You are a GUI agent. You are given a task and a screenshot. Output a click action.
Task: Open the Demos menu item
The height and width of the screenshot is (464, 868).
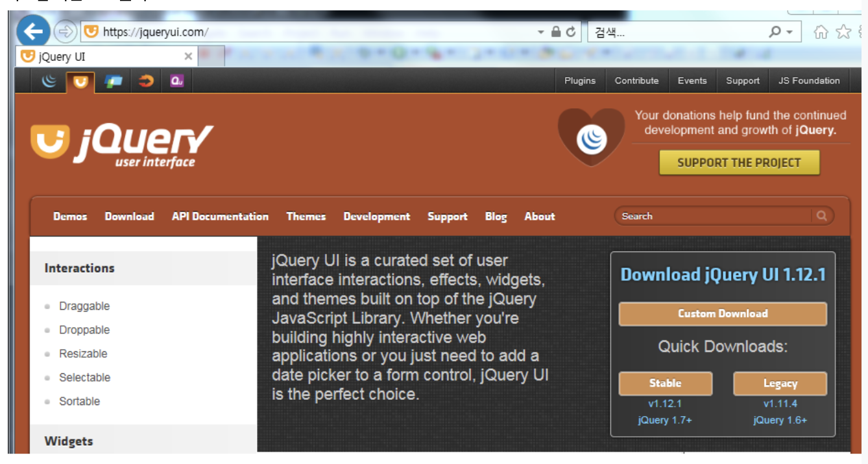click(x=70, y=216)
